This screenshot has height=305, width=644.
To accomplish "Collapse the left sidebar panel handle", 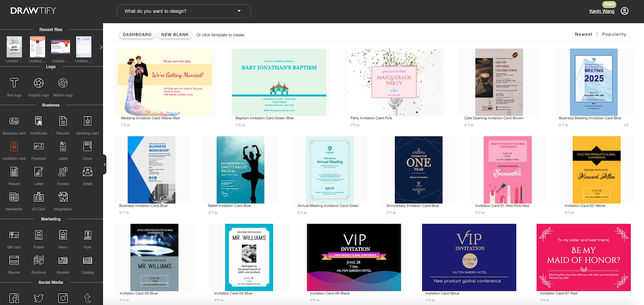I will [104, 165].
